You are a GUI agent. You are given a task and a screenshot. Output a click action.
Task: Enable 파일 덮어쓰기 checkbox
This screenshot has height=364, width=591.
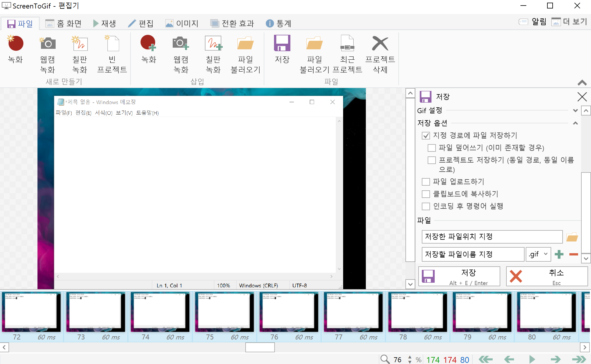click(431, 148)
